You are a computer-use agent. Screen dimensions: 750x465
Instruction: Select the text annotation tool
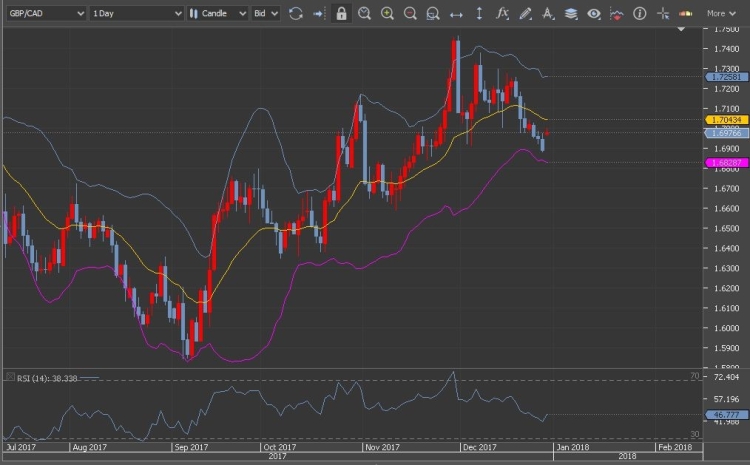[x=548, y=13]
